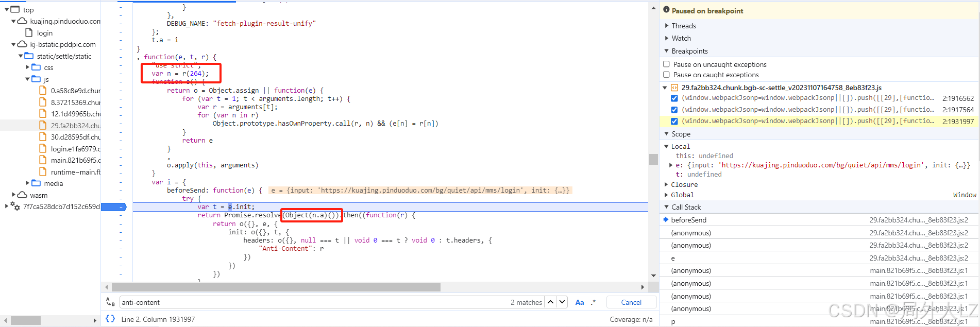Click the 7f7ca528dcb7 worker gear icon
The width and height of the screenshot is (980, 327).
click(x=15, y=206)
